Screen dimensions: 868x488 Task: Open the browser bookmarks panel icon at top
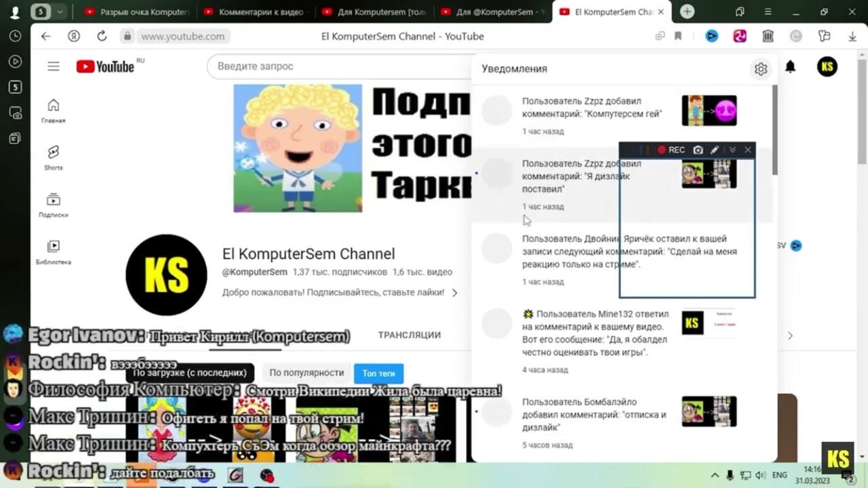[740, 12]
